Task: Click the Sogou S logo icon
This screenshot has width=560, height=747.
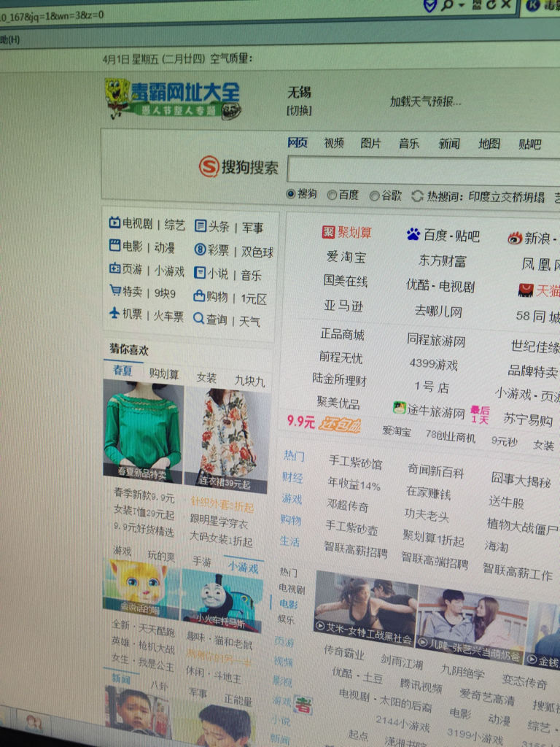Action: tap(209, 166)
